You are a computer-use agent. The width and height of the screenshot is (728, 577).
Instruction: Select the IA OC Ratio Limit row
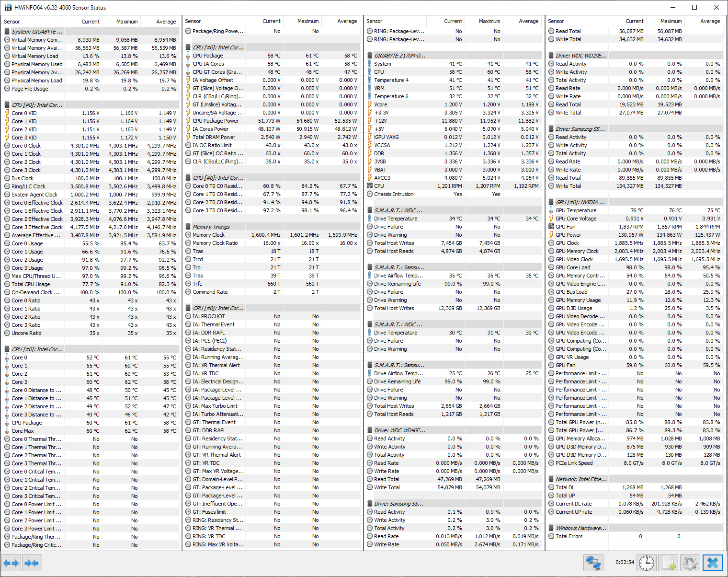coord(272,145)
